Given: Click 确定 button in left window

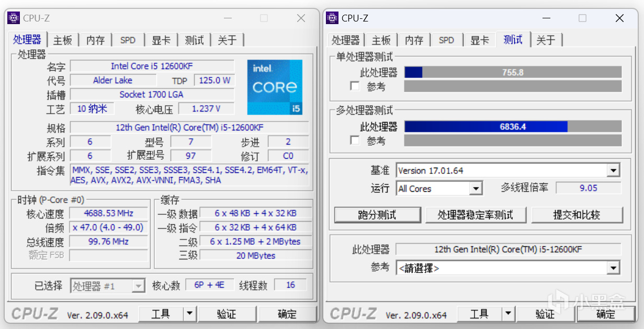Looking at the screenshot, I should tap(287, 314).
